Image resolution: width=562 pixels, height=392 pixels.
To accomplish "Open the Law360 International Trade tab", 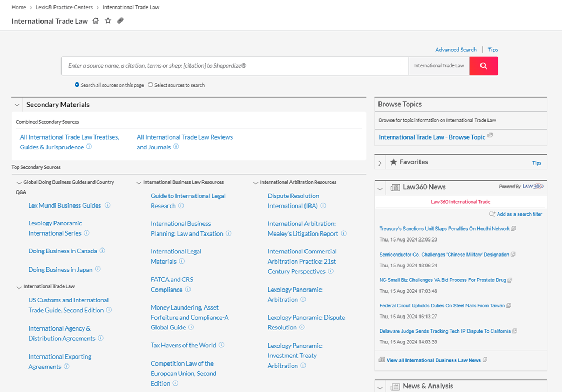I will 461,202.
